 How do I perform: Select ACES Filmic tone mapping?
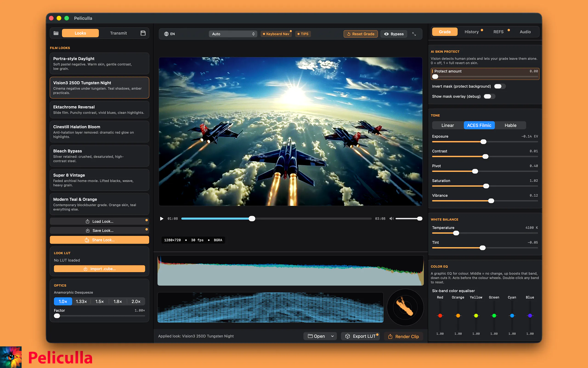click(x=479, y=125)
